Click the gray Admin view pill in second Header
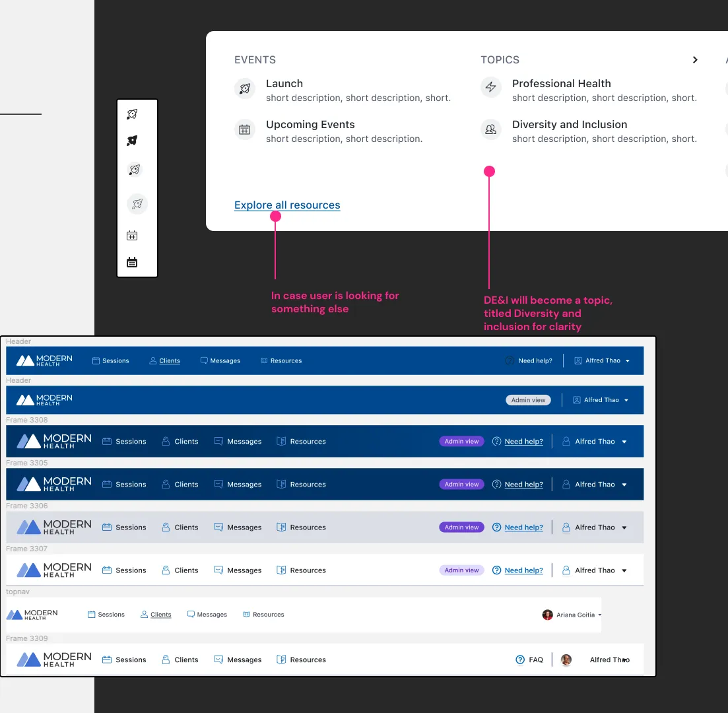 (x=529, y=400)
